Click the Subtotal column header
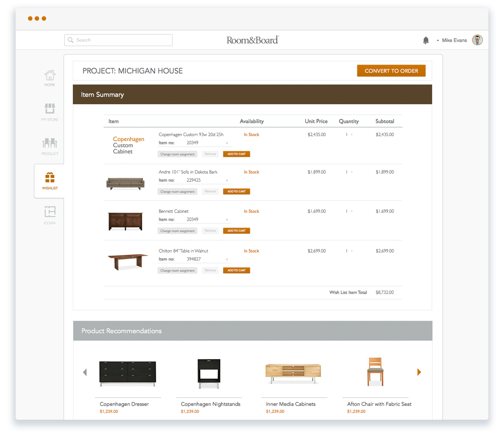This screenshot has height=434, width=504. coord(385,121)
